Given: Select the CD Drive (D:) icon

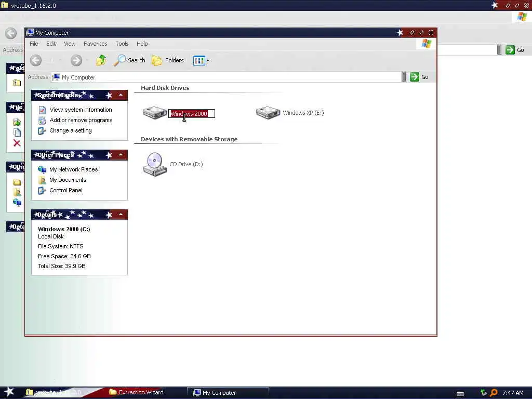Looking at the screenshot, I should pyautogui.click(x=155, y=164).
